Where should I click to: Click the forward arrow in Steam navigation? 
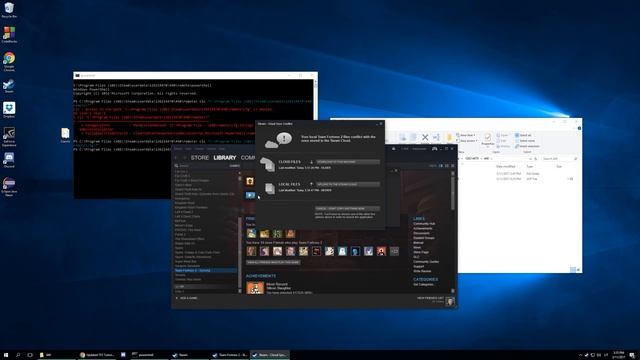click(x=184, y=158)
